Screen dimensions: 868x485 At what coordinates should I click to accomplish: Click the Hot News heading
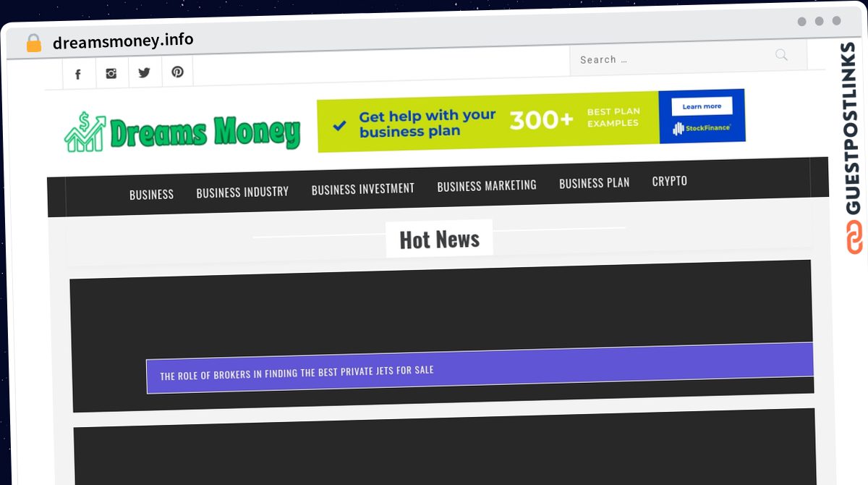439,239
